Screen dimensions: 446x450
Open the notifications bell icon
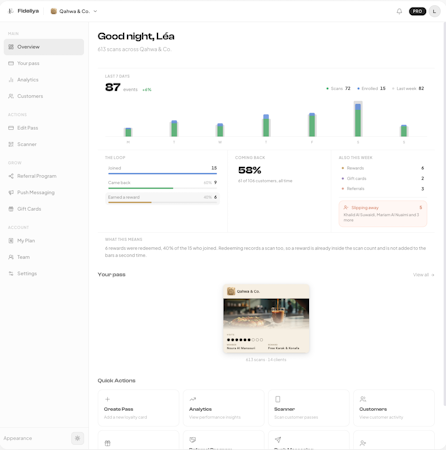point(399,11)
